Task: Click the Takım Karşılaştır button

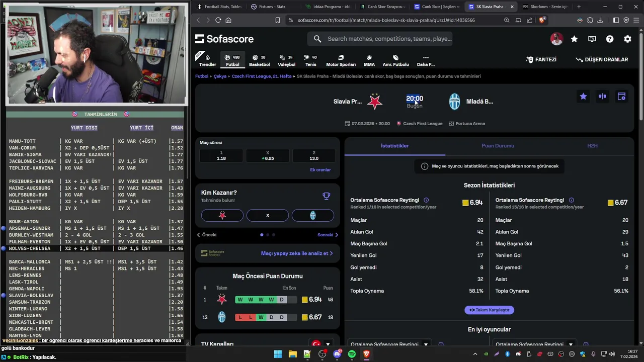Action: [489, 310]
